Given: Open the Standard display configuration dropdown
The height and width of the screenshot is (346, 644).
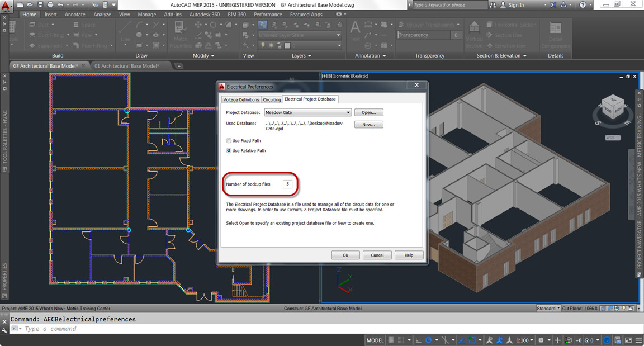Looking at the screenshot, I should click(x=548, y=308).
